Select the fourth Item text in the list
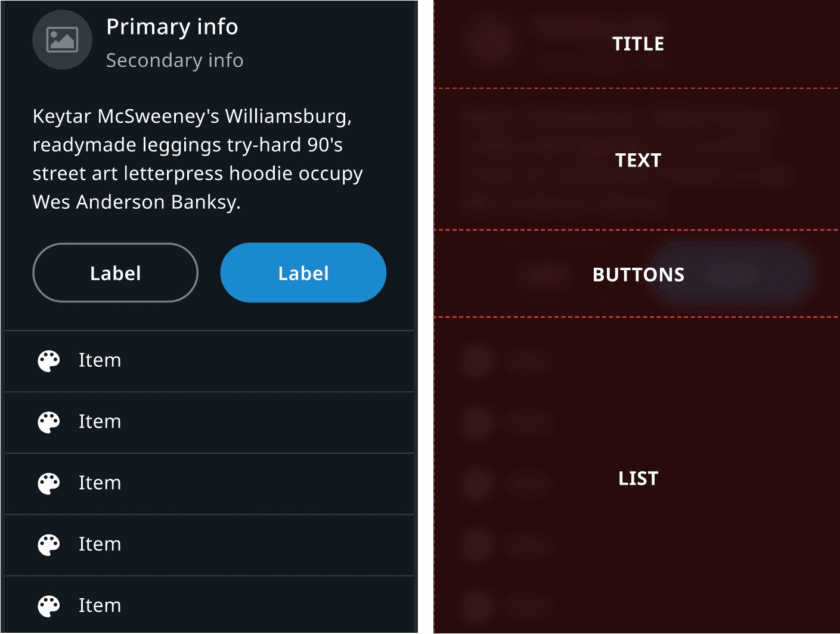840x634 pixels. click(100, 544)
